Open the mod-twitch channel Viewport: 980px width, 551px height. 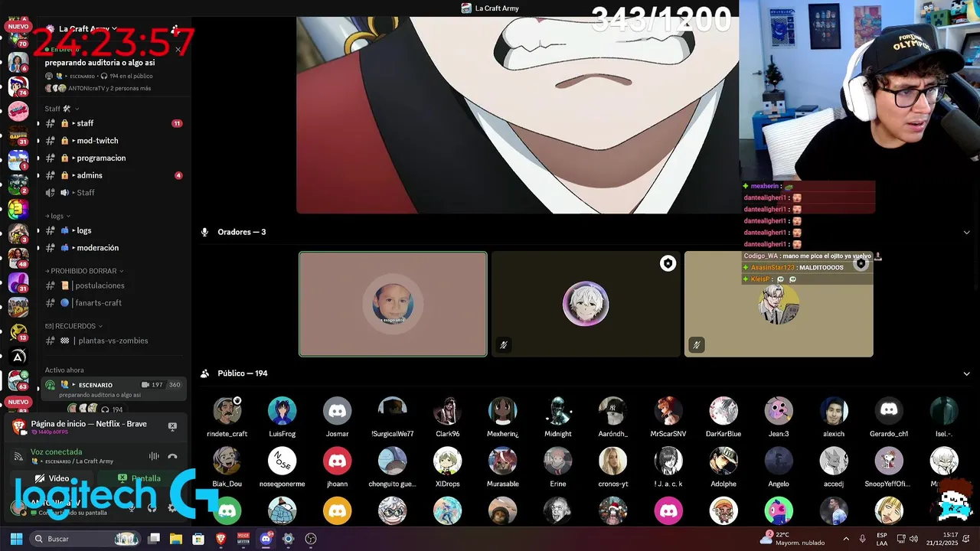tap(113, 141)
